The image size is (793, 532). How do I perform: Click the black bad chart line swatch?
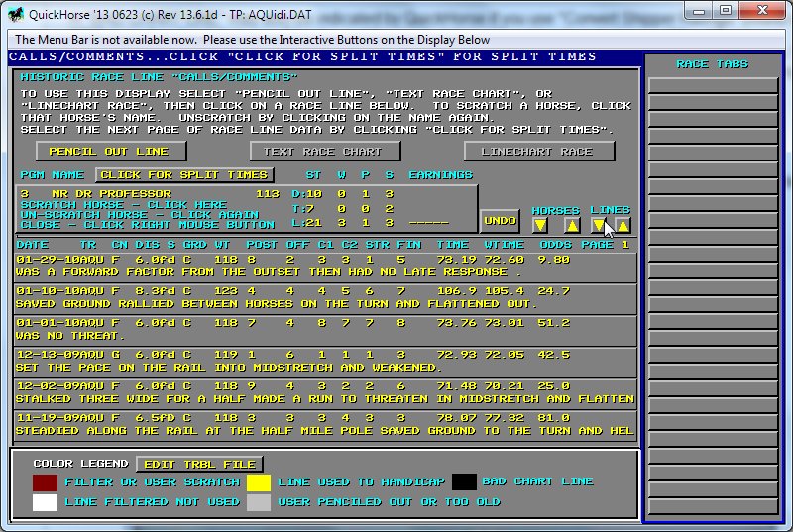point(464,482)
